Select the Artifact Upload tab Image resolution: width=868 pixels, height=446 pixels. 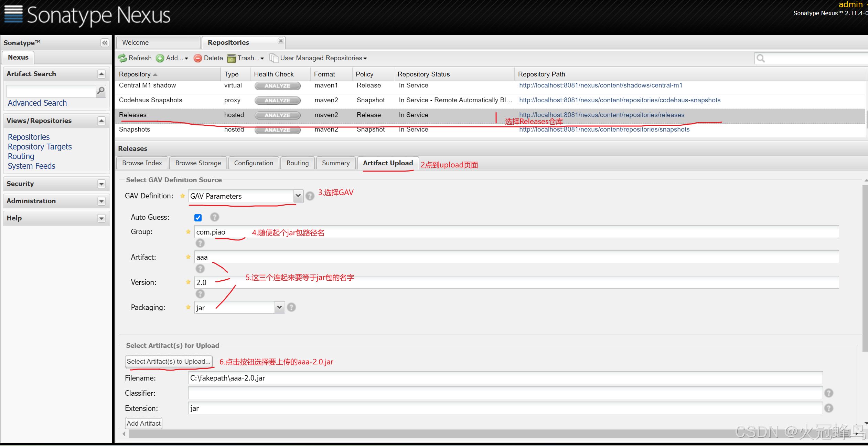coord(388,163)
